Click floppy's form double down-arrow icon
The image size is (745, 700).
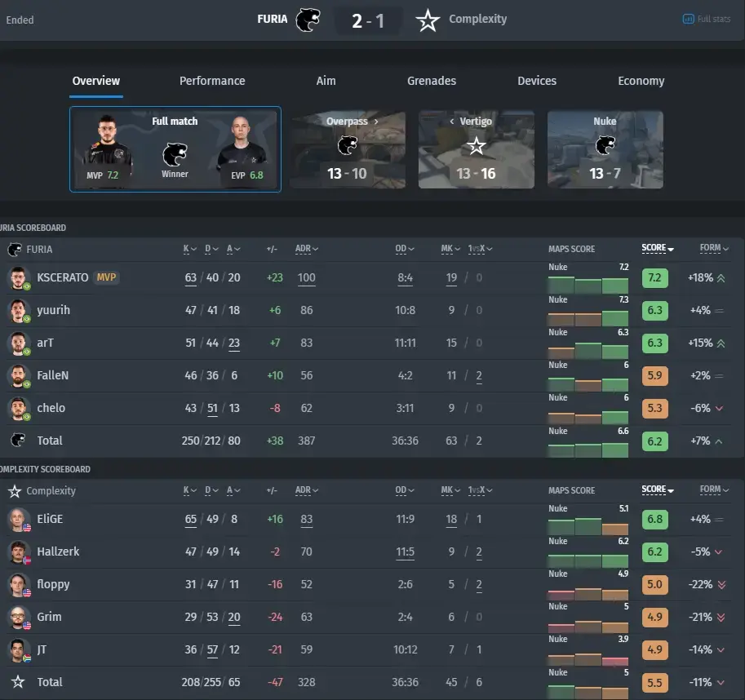pyautogui.click(x=721, y=585)
